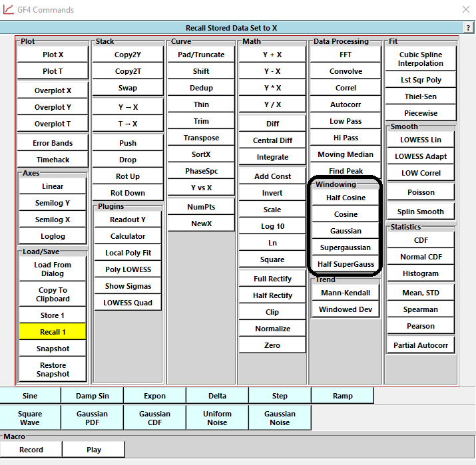This screenshot has height=465, width=476.
Task: Apply the Integrate math operation
Action: (x=272, y=157)
